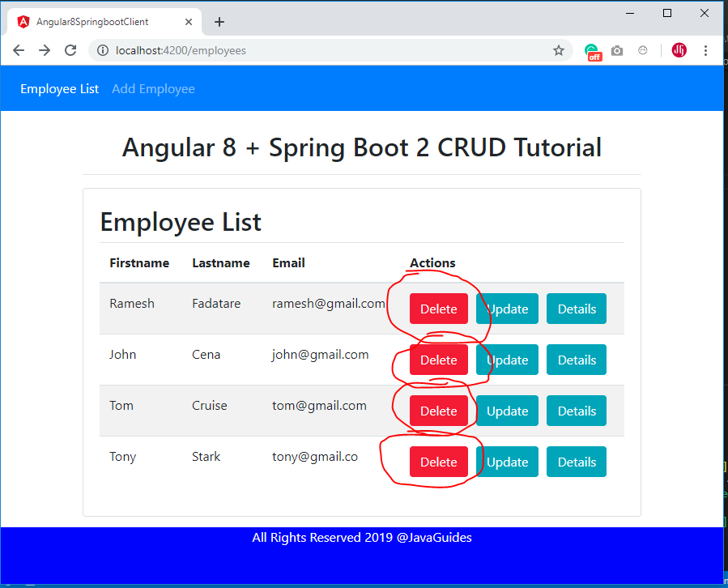Reload the page using the refresh icon
This screenshot has height=588, width=728.
[70, 50]
